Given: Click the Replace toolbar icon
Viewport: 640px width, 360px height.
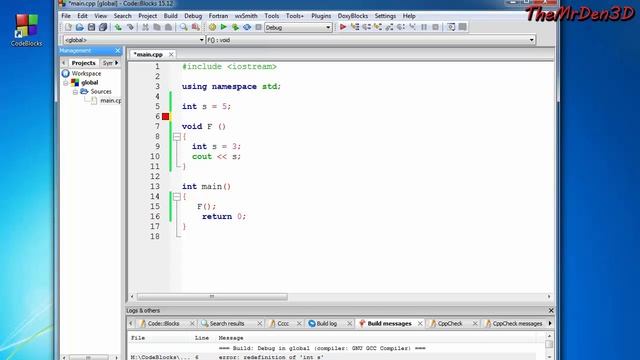Looking at the screenshot, I should 196,27.
